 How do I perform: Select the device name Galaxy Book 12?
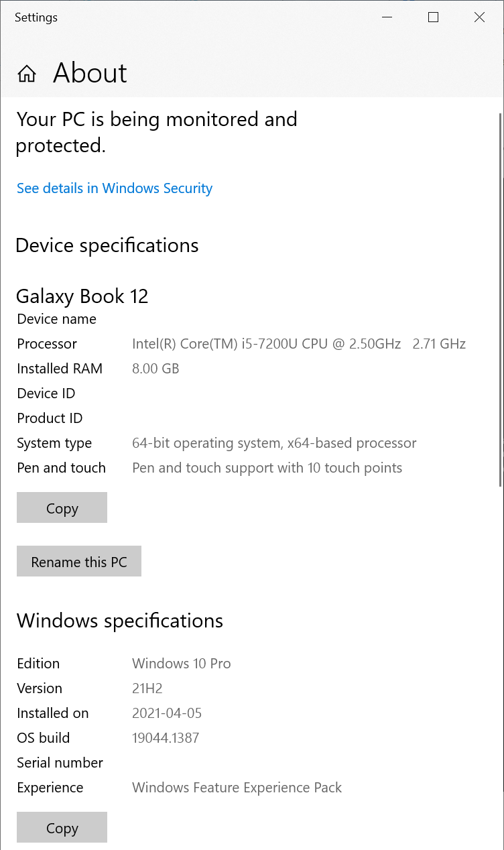[x=82, y=296]
